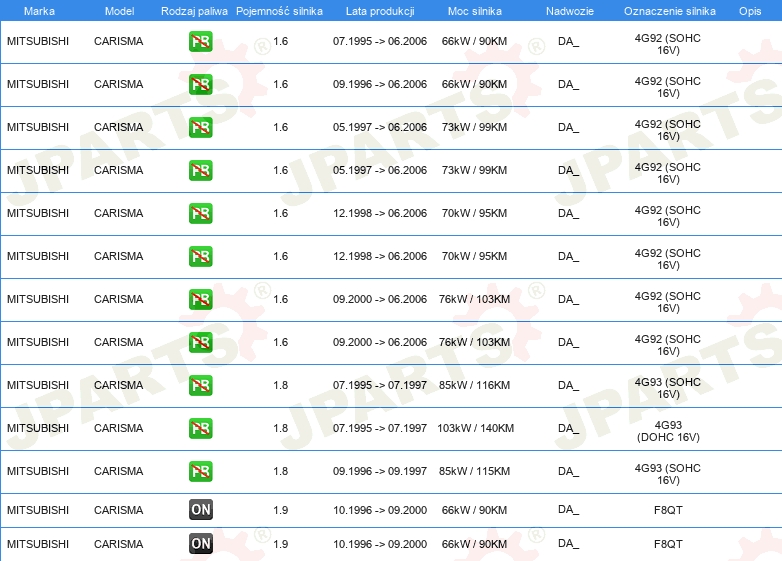Select capacity 1.8 in 85kW / 115KM row
This screenshot has width=782, height=561.
pyautogui.click(x=280, y=471)
